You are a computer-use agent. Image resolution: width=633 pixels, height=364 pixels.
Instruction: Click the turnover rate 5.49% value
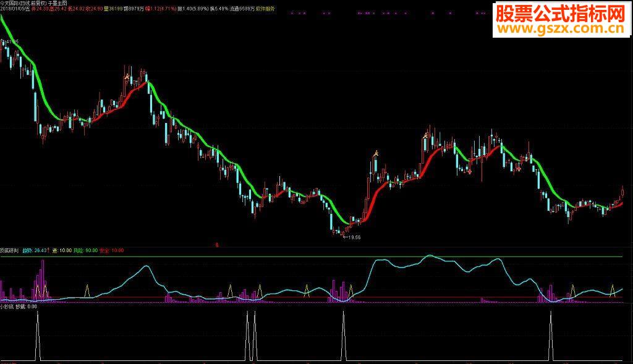pos(219,9)
